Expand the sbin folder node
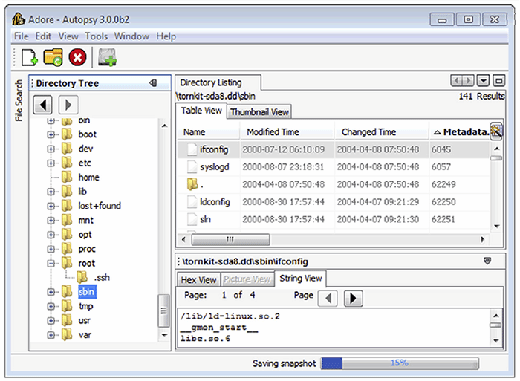The height and width of the screenshot is (381, 520). coord(51,292)
